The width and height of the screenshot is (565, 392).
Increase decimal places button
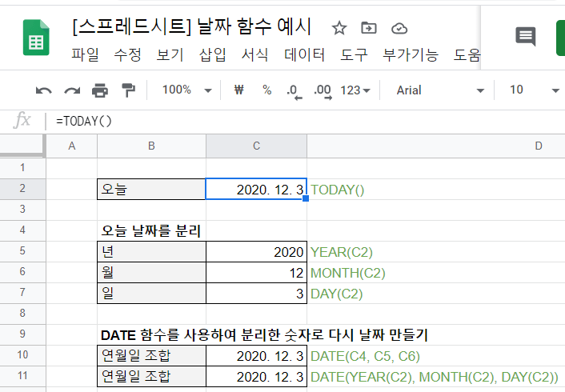[323, 90]
